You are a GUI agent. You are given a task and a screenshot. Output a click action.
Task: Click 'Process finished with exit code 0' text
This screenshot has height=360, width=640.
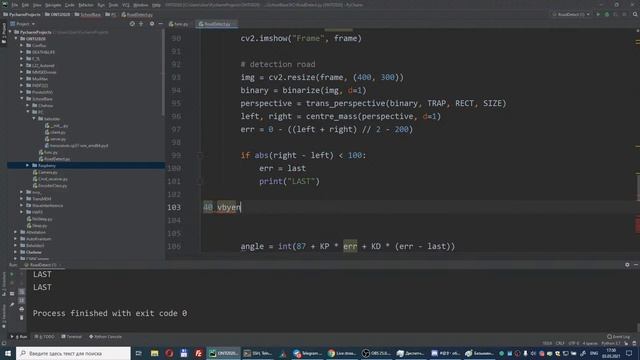110,313
